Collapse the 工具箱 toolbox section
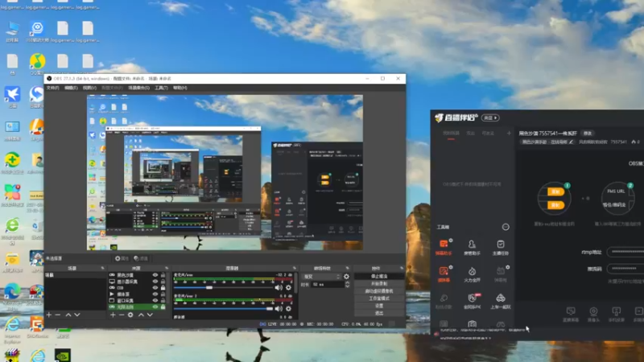 coord(506,227)
